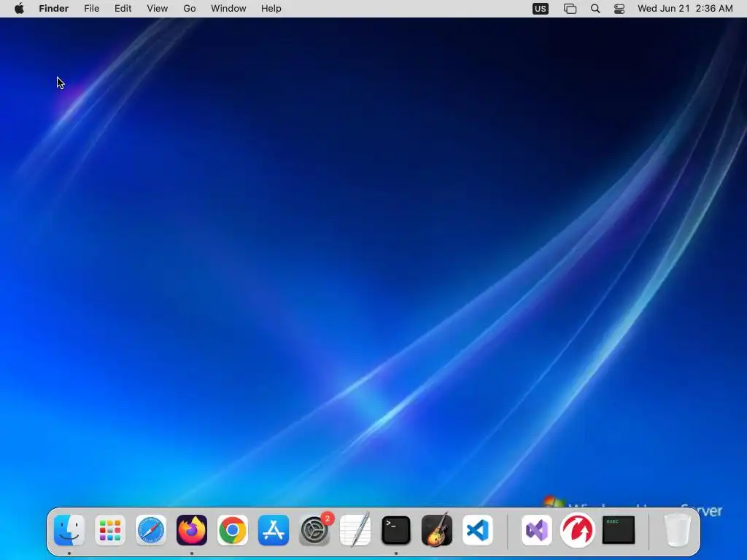Open Launchpad in the Dock

click(110, 530)
